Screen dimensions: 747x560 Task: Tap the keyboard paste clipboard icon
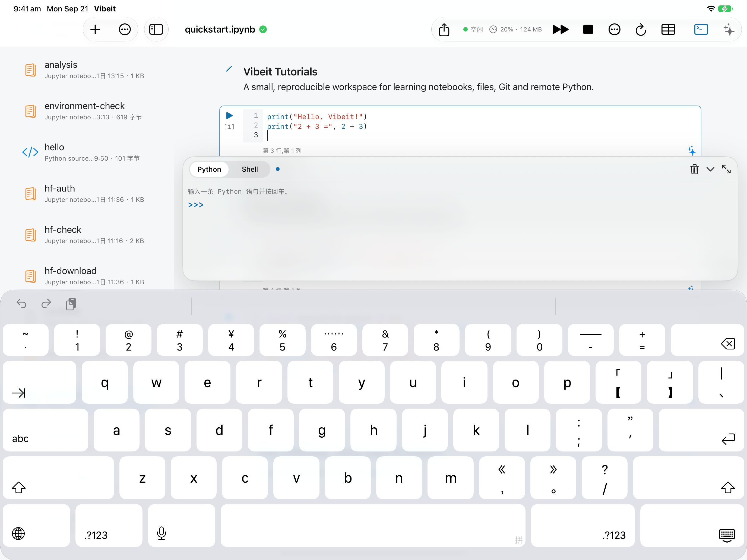[x=71, y=304]
